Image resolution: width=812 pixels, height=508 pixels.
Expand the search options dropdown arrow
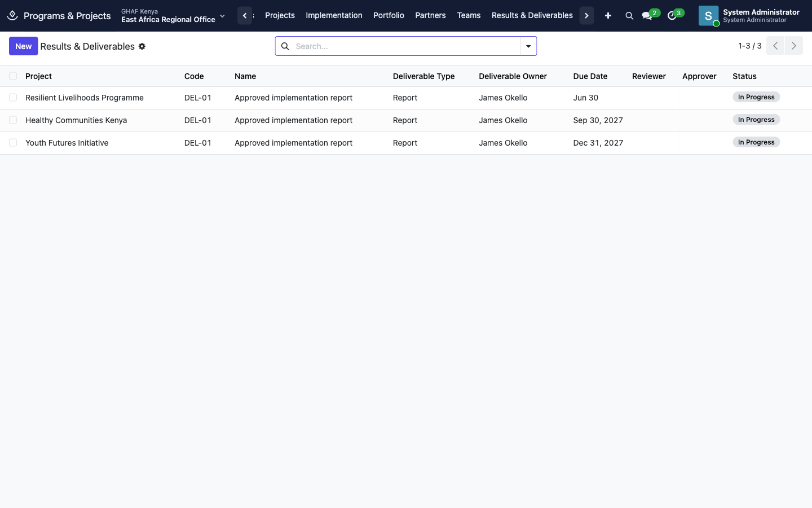(528, 46)
